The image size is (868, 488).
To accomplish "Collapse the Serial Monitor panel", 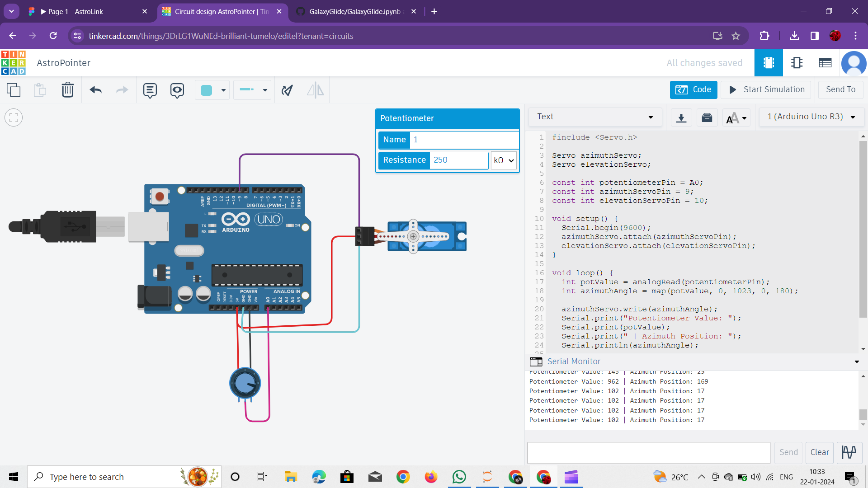I will (856, 361).
